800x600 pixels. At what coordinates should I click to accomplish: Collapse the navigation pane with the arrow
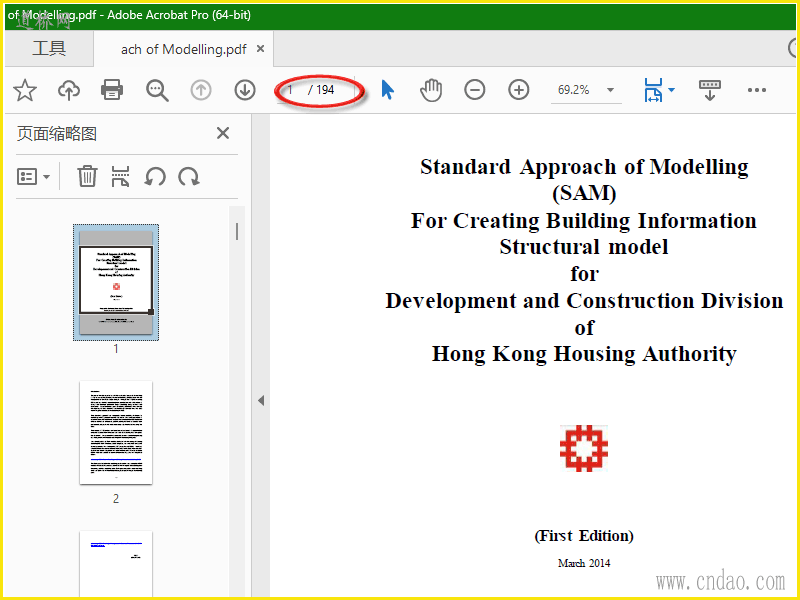tap(261, 401)
